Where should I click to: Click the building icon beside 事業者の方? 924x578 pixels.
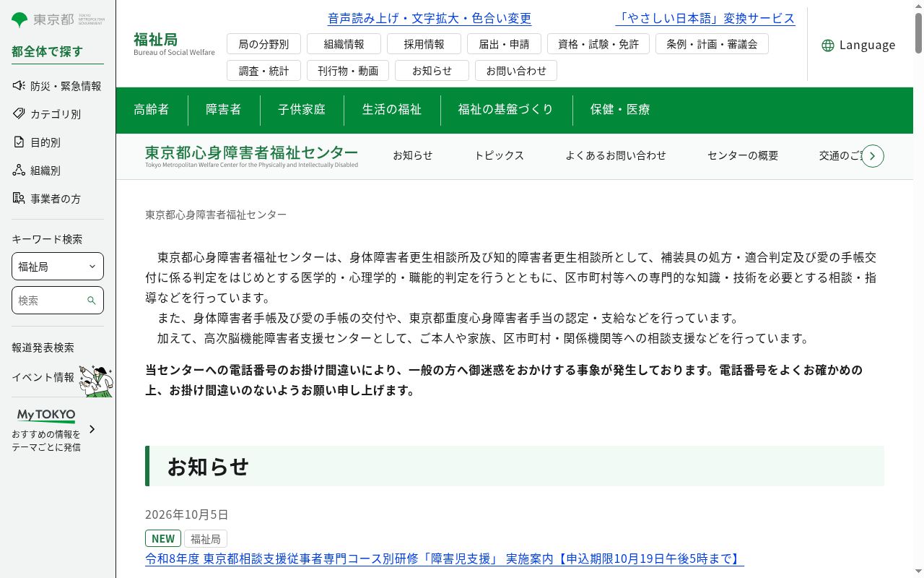click(x=19, y=199)
